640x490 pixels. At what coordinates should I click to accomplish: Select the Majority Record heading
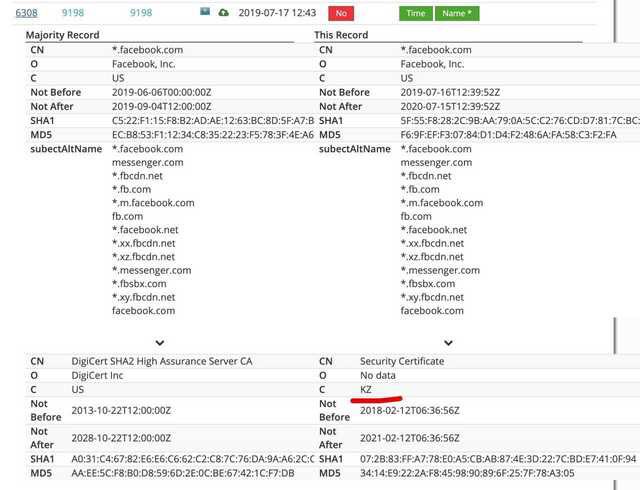pos(62,35)
